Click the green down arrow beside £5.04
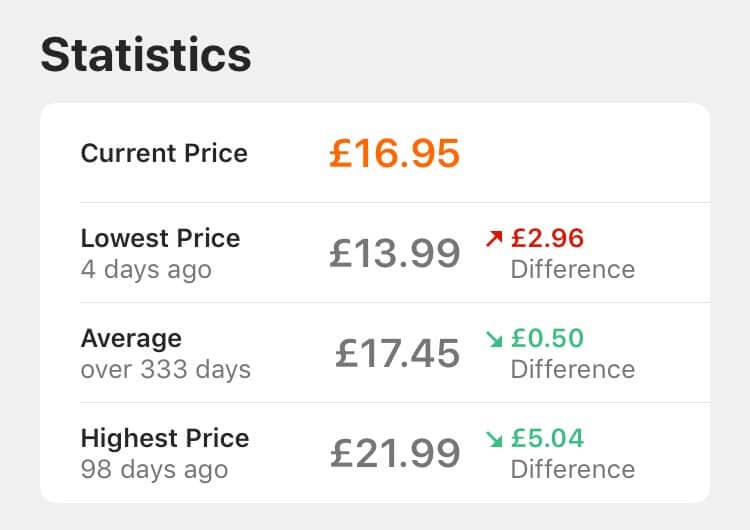The image size is (750, 530). click(494, 439)
